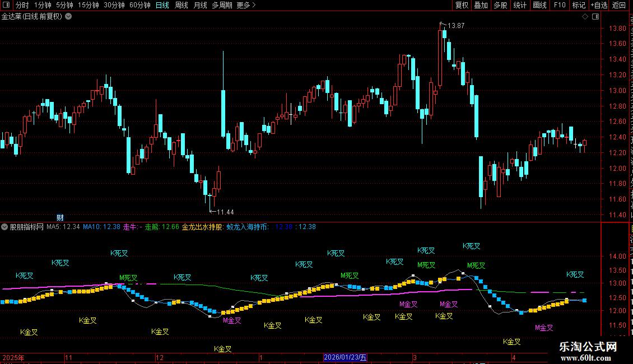Click the 财 financial marker on chart
Image resolution: width=633 pixels, height=364 pixels.
(x=60, y=217)
